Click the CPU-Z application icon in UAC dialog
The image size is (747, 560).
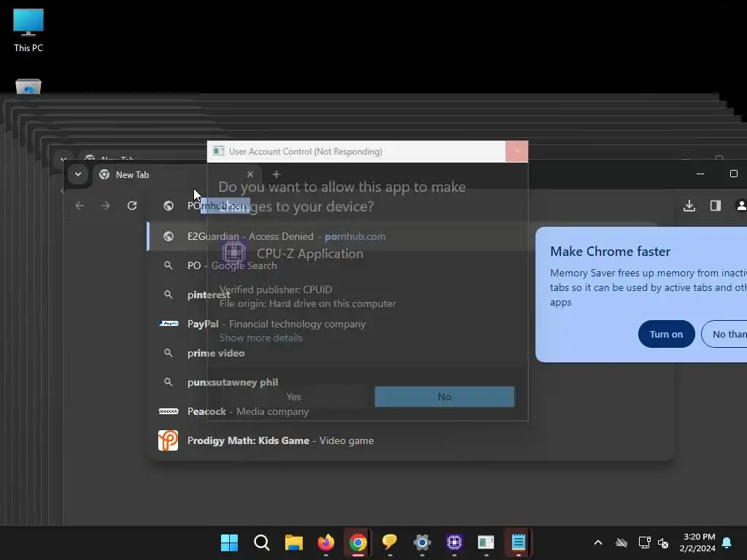coord(234,253)
